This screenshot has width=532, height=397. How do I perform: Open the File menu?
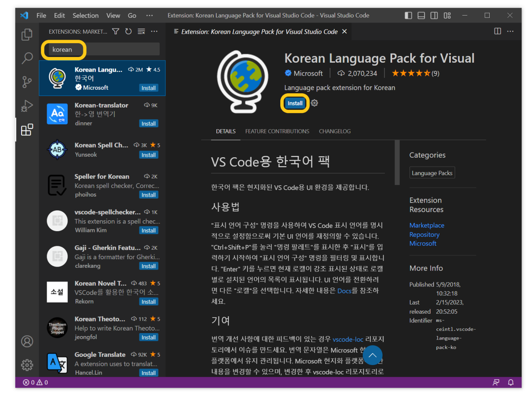pyautogui.click(x=41, y=16)
